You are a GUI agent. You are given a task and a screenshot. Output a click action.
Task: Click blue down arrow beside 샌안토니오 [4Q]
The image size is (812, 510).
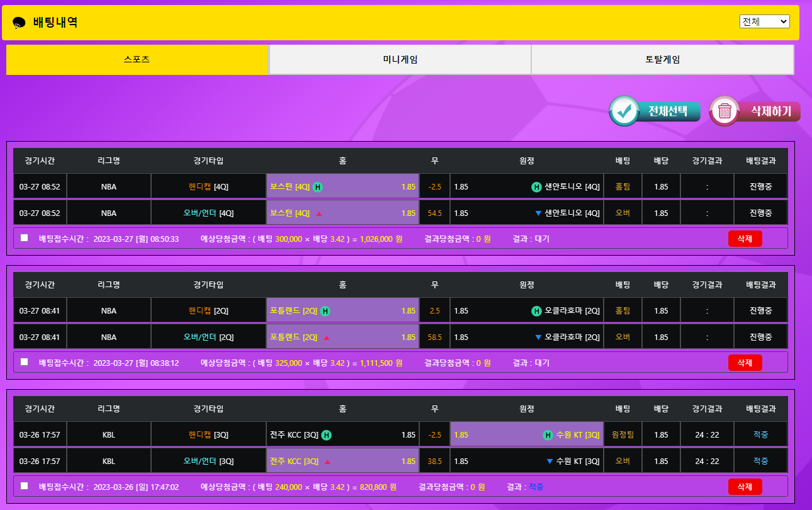coord(538,213)
